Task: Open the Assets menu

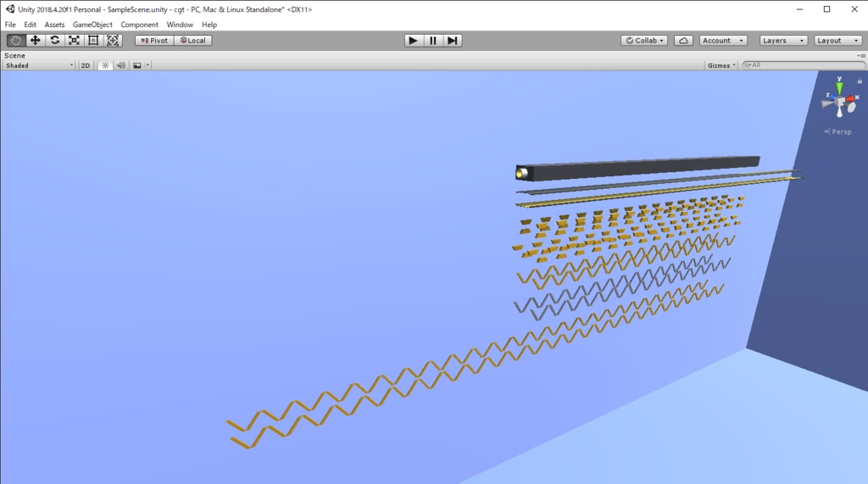Action: [54, 25]
